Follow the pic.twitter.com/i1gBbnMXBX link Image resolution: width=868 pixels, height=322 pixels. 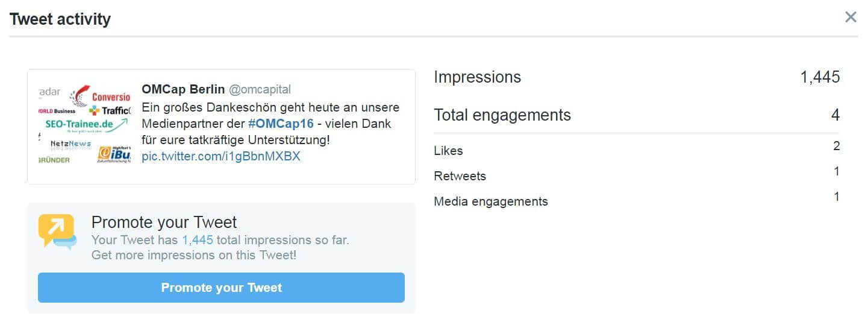[220, 157]
